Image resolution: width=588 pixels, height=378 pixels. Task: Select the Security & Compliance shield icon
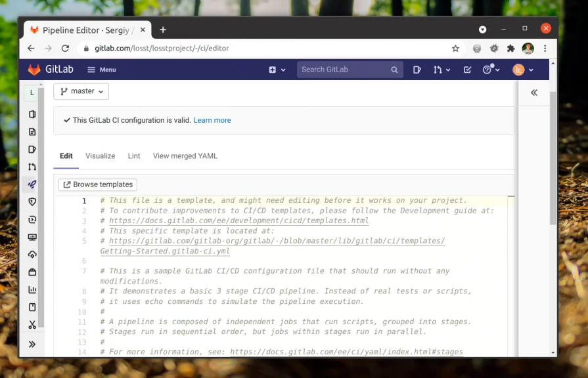click(32, 201)
